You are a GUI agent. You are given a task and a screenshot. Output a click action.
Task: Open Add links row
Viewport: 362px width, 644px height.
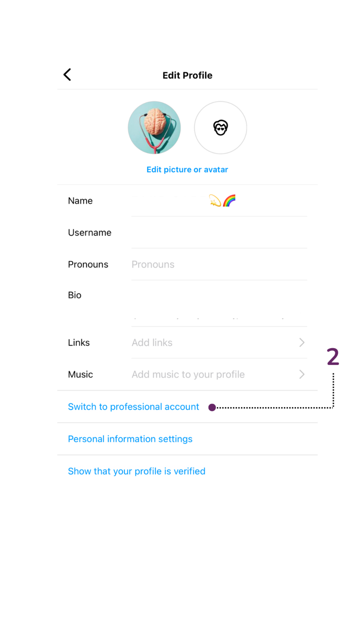219,343
